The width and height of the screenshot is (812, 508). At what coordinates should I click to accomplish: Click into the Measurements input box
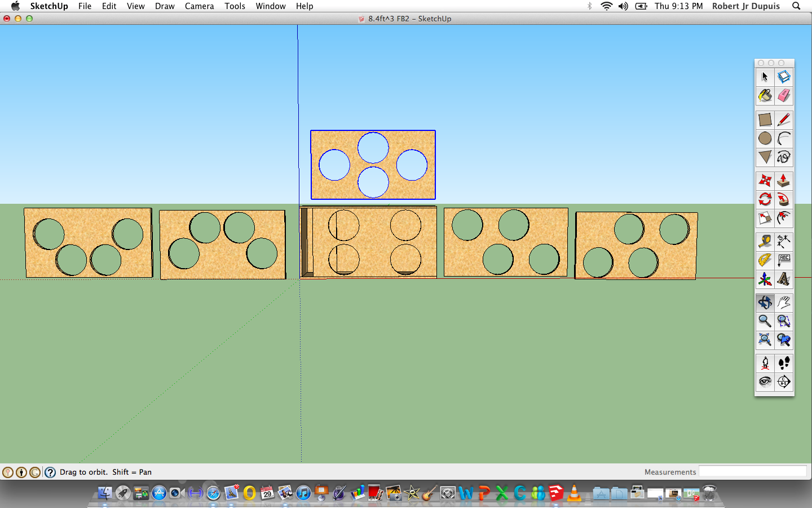pyautogui.click(x=752, y=472)
